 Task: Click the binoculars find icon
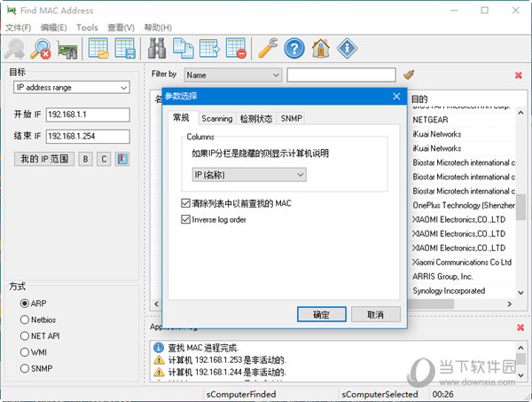click(157, 49)
